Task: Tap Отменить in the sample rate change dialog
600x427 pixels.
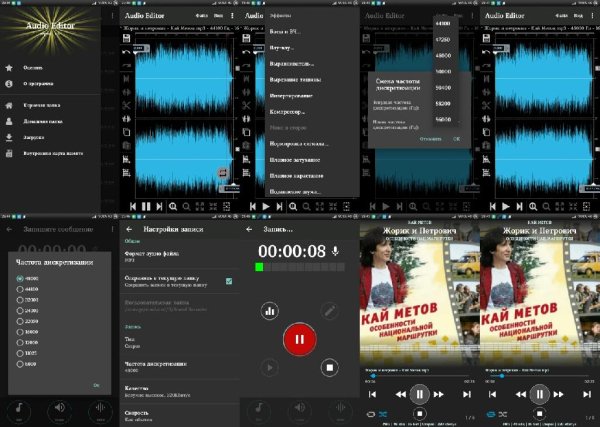Action: [x=430, y=139]
